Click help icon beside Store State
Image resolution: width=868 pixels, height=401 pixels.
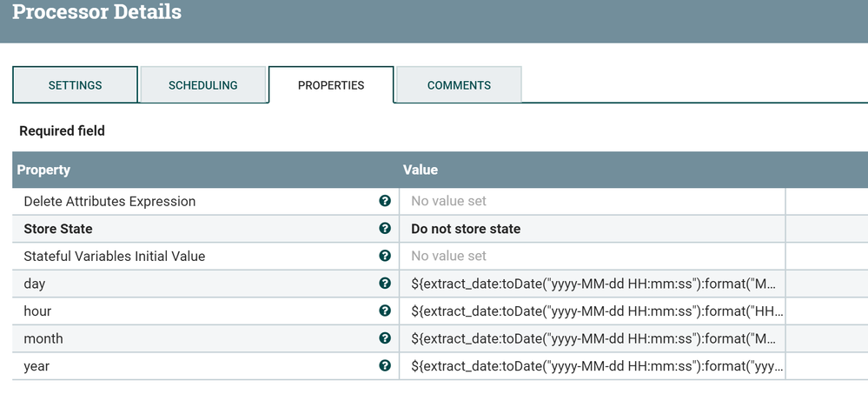pyautogui.click(x=385, y=229)
